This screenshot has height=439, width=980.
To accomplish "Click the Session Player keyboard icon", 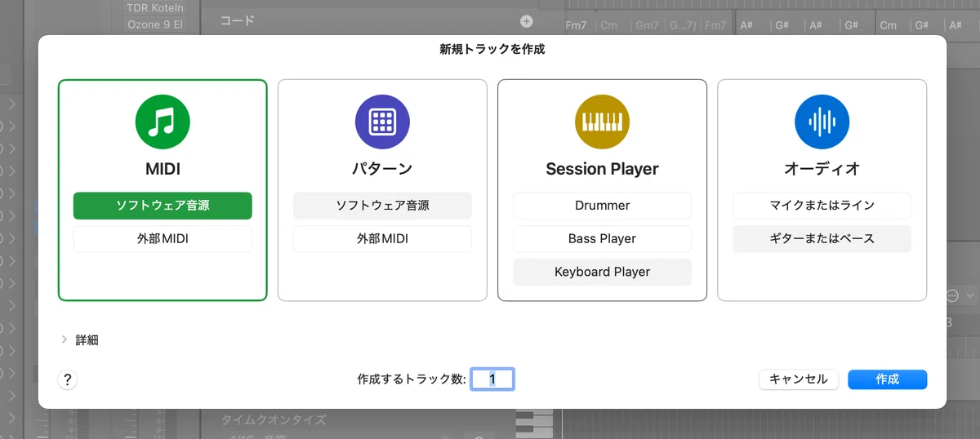I will pyautogui.click(x=602, y=122).
